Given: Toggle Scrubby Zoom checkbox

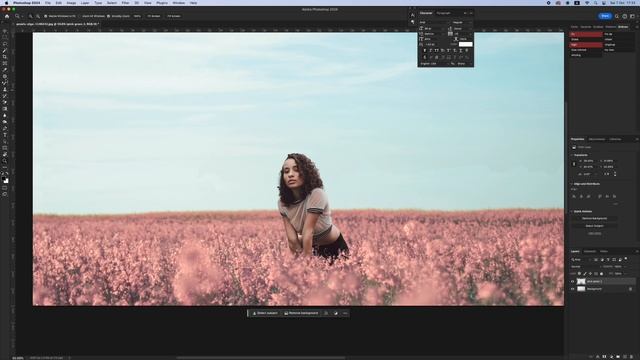Looking at the screenshot, I should (109, 16).
